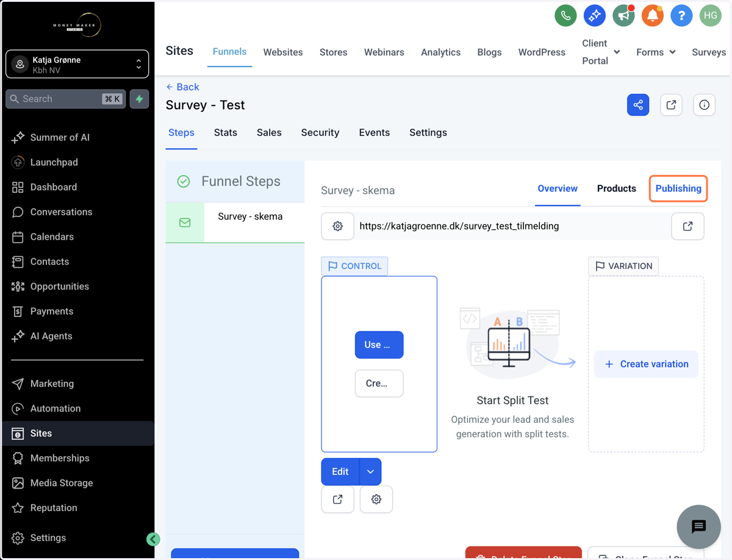Switch to the Blogs tab
732x560 pixels.
[x=489, y=52]
